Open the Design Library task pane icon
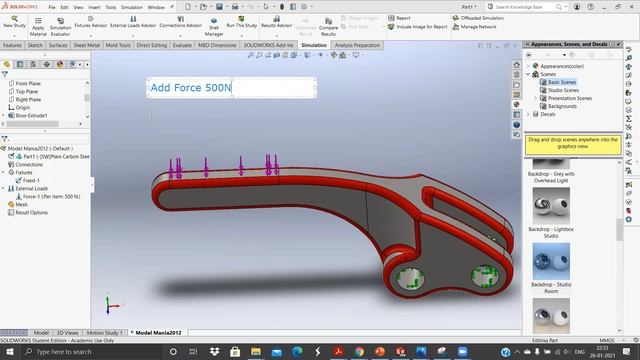The image size is (640, 360). [516, 75]
